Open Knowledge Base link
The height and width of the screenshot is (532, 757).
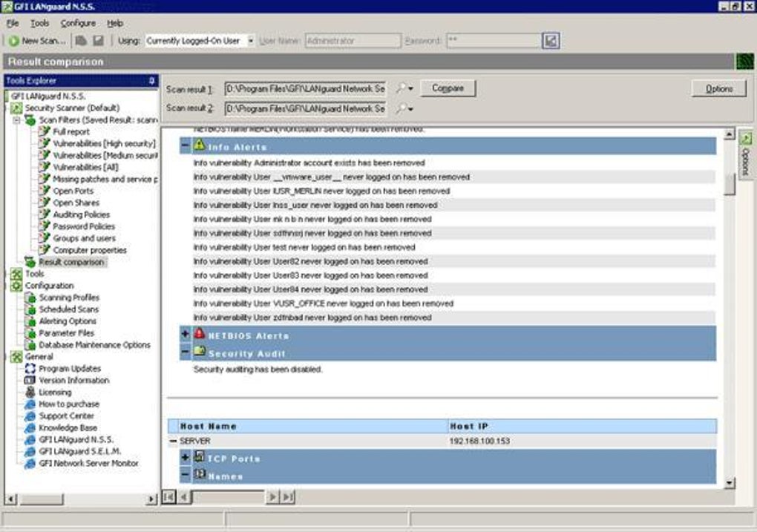coord(68,427)
